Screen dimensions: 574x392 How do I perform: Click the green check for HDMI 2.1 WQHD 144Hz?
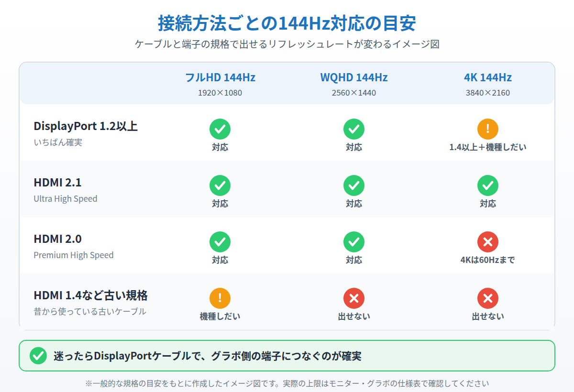(x=354, y=185)
